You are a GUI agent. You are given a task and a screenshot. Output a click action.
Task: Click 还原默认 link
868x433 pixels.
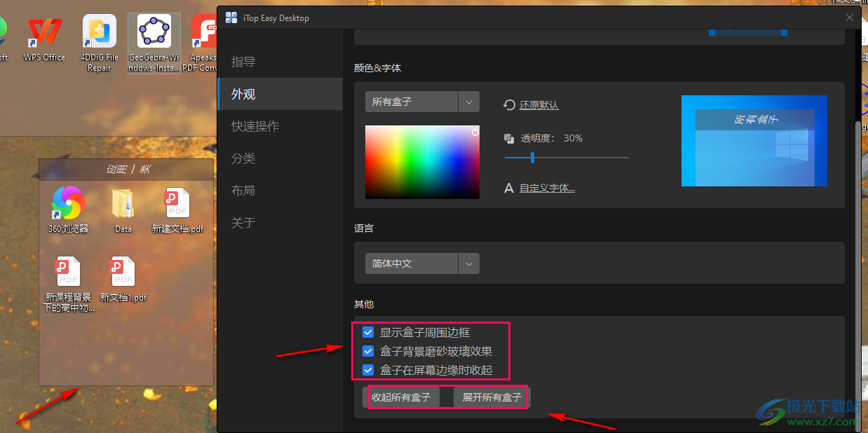pos(539,105)
